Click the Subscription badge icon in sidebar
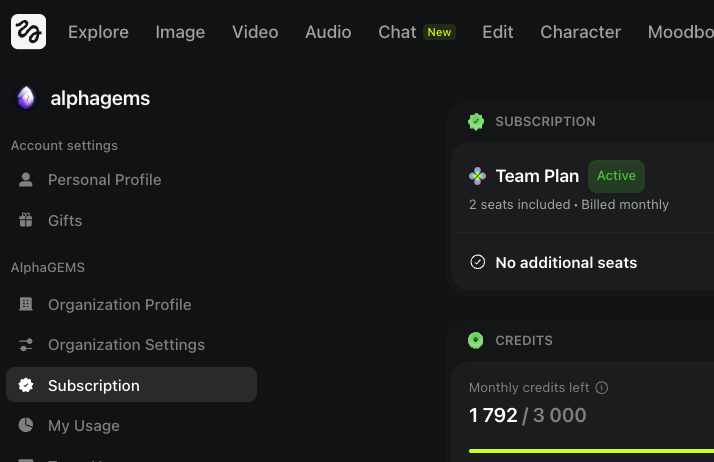Screen dimensions: 714x462 click(x=26, y=385)
